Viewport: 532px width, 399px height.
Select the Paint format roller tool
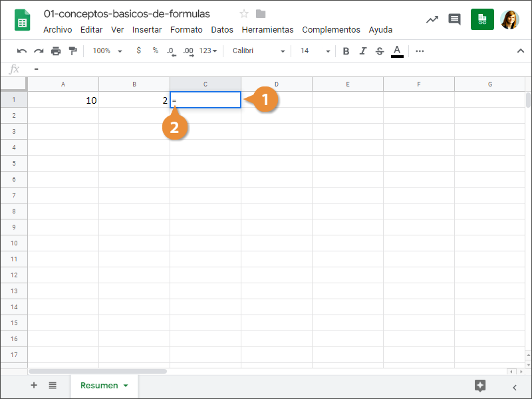(x=72, y=51)
